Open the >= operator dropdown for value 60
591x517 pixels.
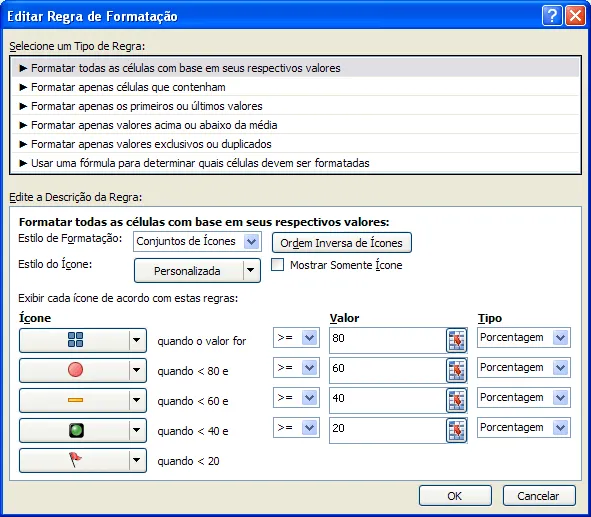[296, 367]
